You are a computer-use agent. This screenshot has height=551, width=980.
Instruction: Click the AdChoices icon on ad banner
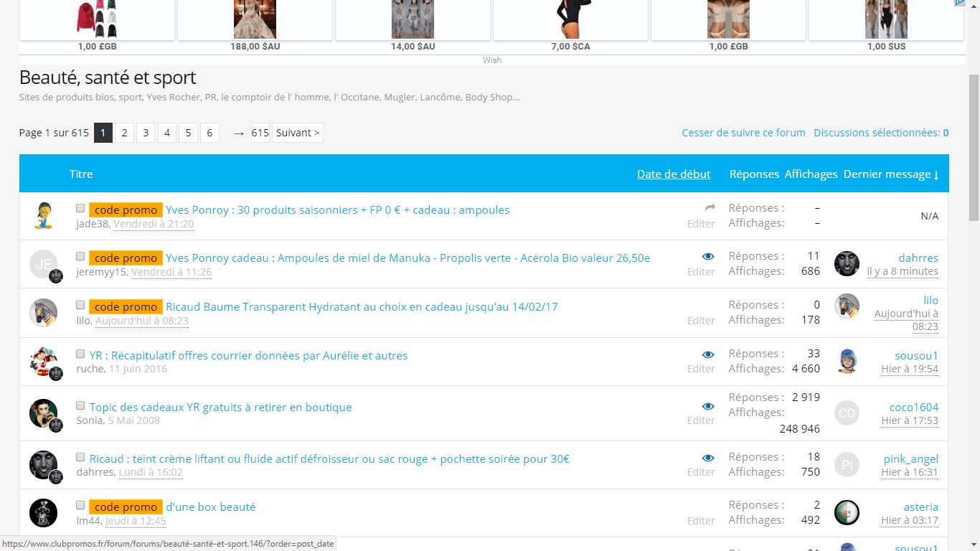(x=958, y=3)
